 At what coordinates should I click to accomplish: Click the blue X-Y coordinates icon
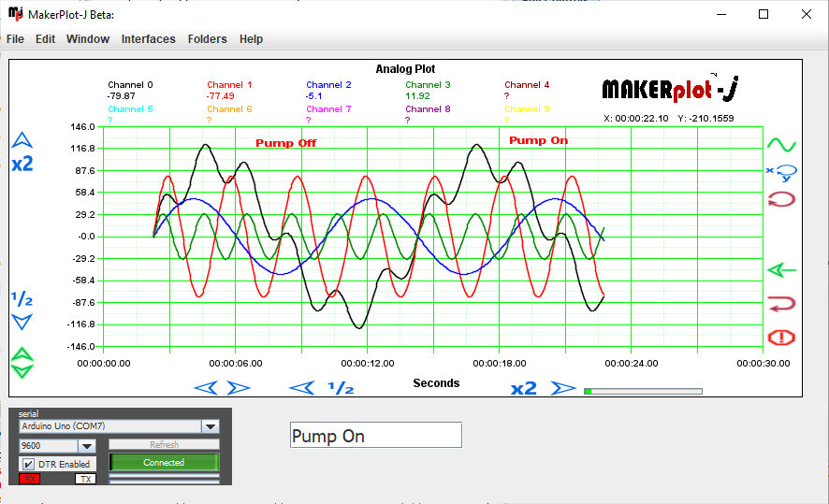pyautogui.click(x=781, y=172)
